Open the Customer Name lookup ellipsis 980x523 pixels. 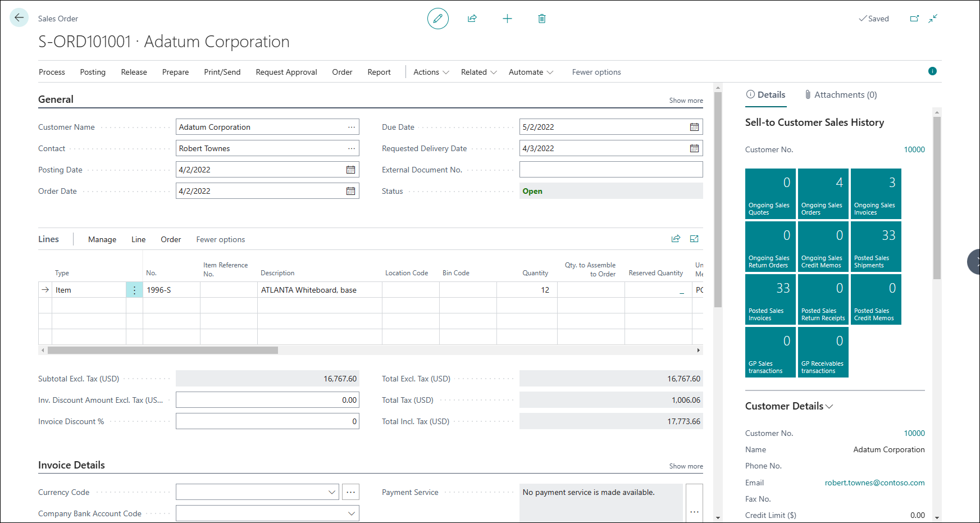[352, 127]
